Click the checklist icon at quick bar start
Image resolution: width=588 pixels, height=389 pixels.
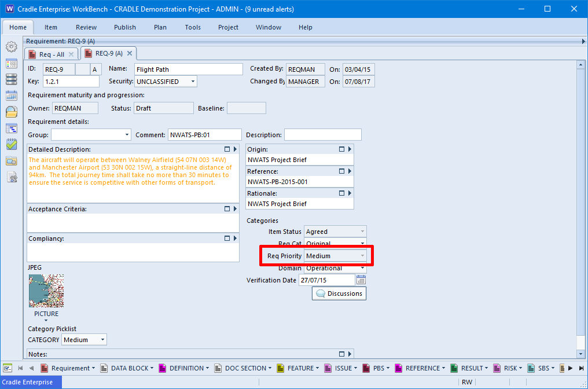(8, 368)
